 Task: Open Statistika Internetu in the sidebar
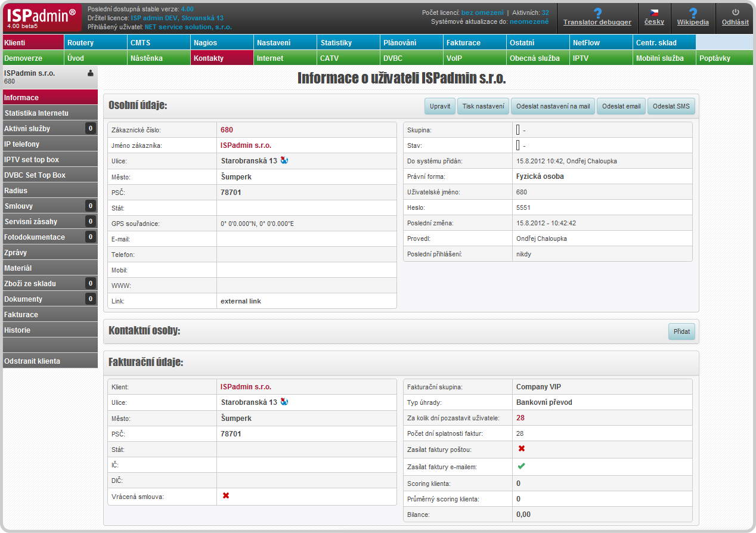click(50, 113)
